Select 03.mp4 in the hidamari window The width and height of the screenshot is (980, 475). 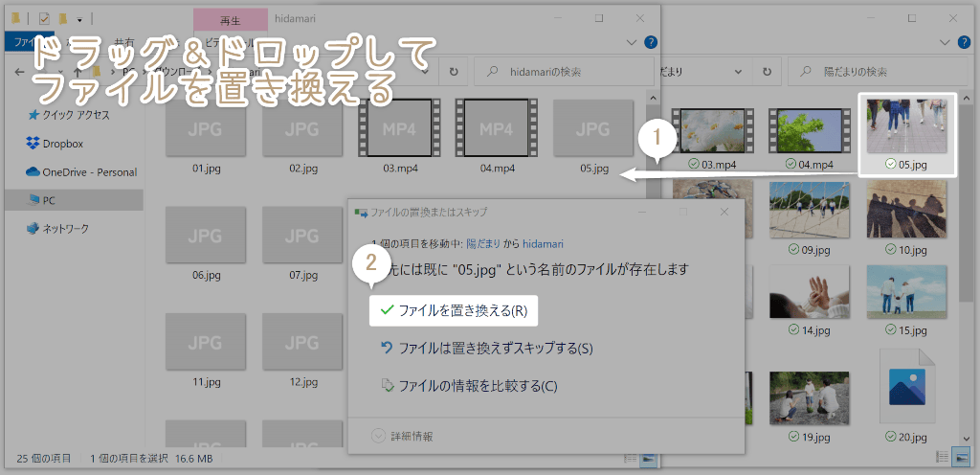pos(399,136)
